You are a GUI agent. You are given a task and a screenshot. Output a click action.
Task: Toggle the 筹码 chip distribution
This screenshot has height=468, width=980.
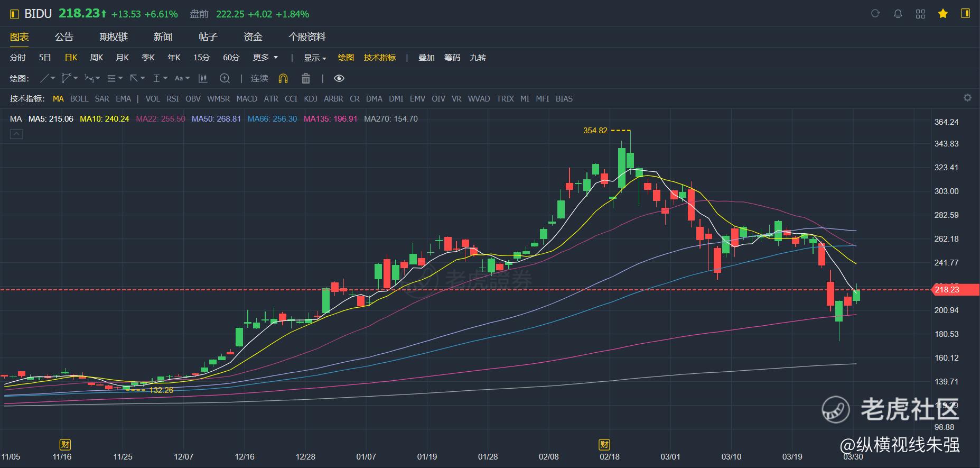pyautogui.click(x=452, y=58)
